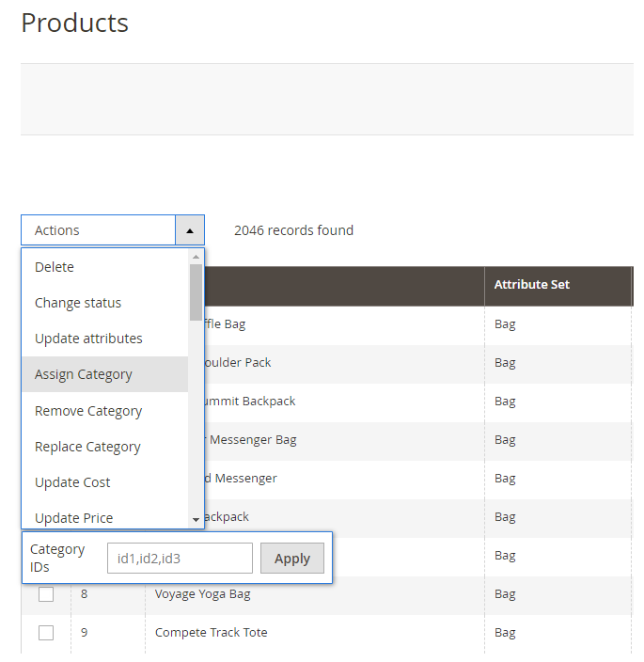Tick the checkbox for product row 8

tap(46, 594)
